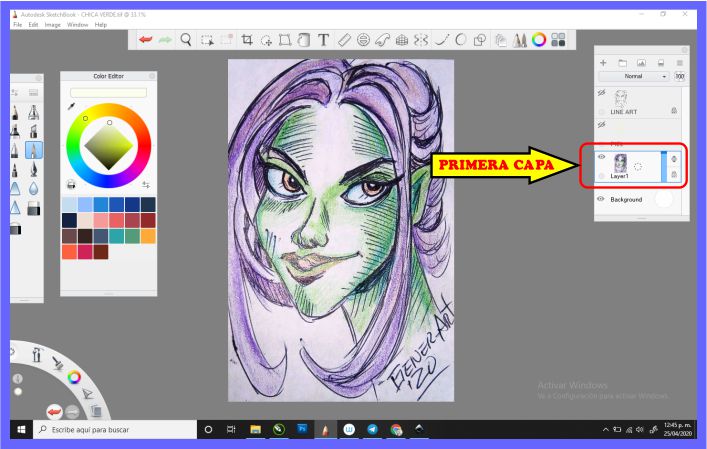Open the Windows Start menu

(x=21, y=430)
